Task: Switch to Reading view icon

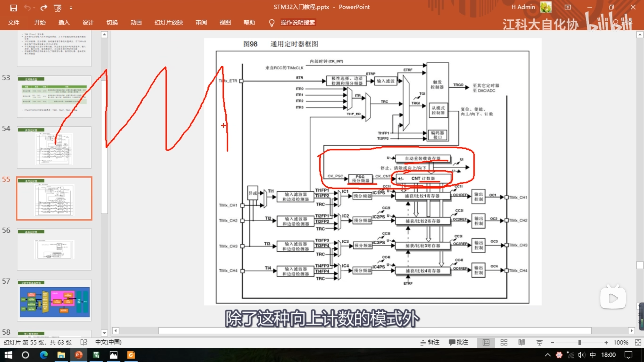Action: [521, 342]
